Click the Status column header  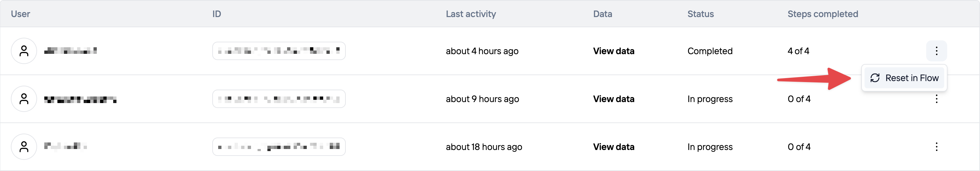700,14
